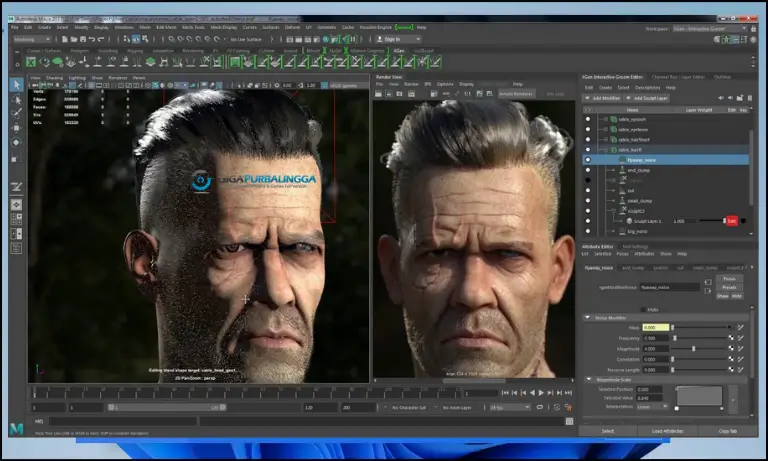Open the Workspace XGen Interactive Groom dropdown
Image resolution: width=768 pixels, height=461 pixels.
click(x=710, y=29)
